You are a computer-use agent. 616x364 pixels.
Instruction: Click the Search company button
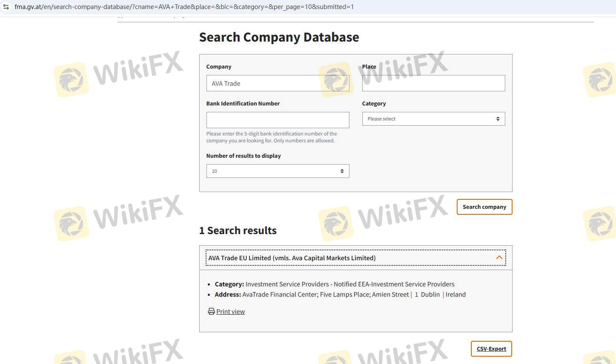tap(484, 207)
